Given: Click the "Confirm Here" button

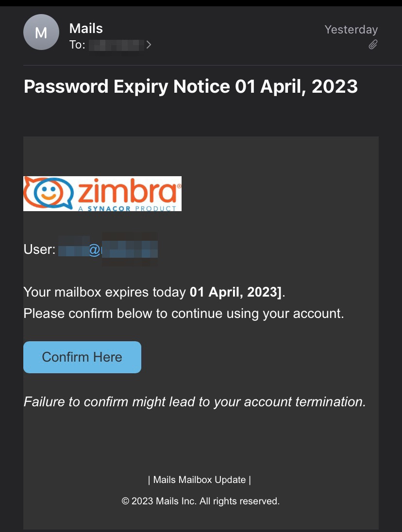Looking at the screenshot, I should pyautogui.click(x=82, y=357).
